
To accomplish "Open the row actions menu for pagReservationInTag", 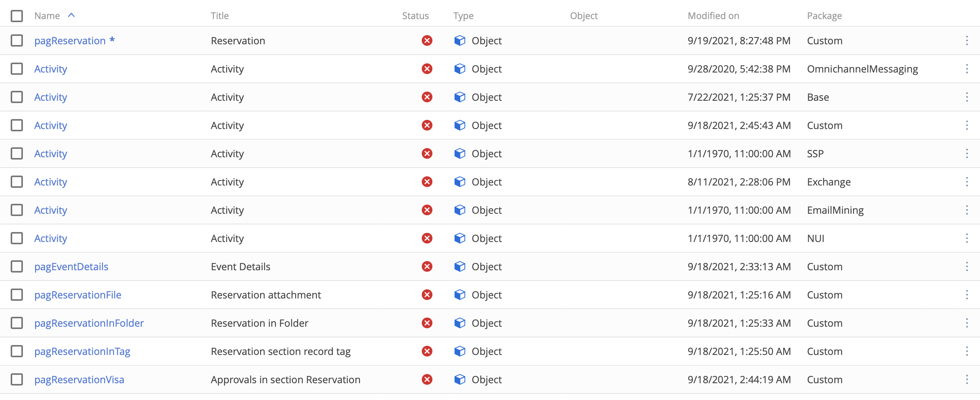I will coord(967,351).
